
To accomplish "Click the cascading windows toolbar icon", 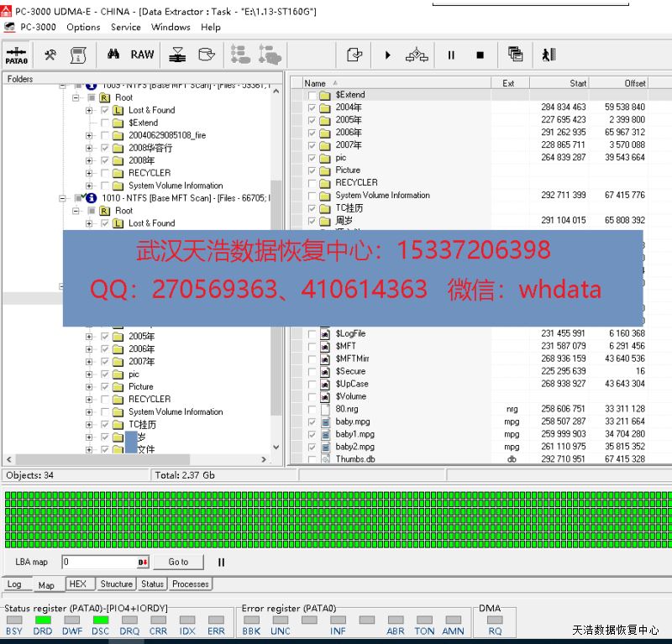I will (x=515, y=55).
